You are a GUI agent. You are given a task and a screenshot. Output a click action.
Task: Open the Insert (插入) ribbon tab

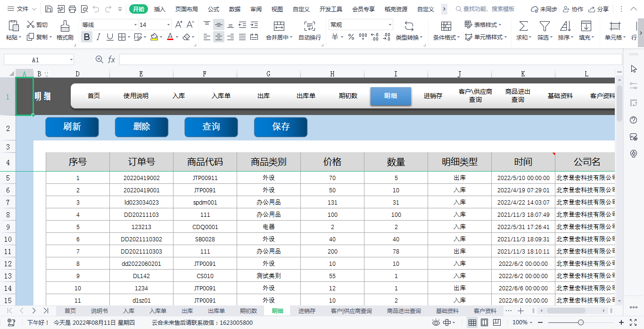coord(160,9)
